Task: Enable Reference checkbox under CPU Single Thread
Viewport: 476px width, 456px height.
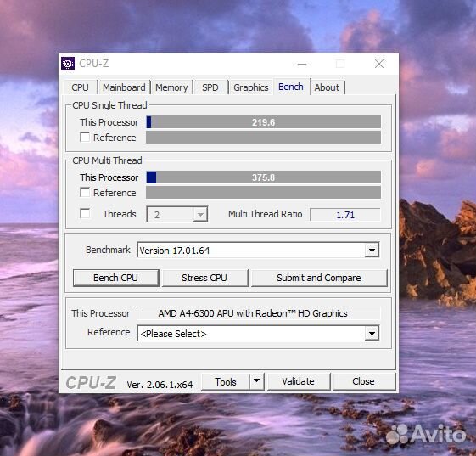Action: (85, 137)
